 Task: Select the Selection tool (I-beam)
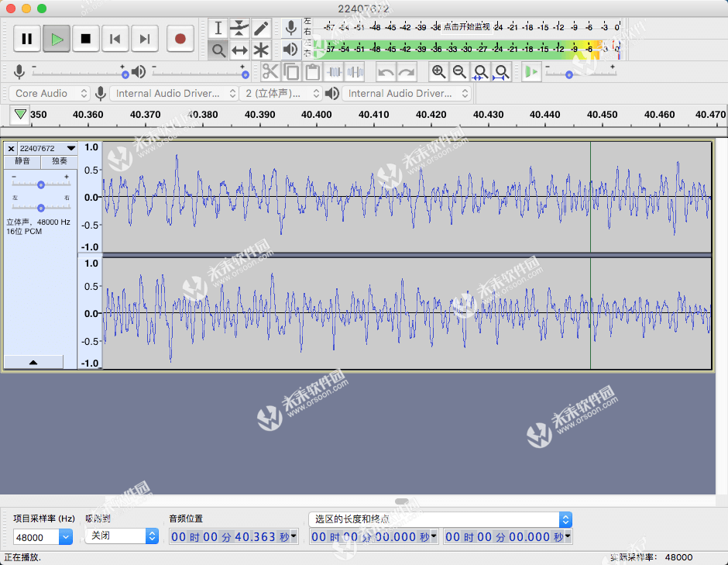[x=218, y=28]
